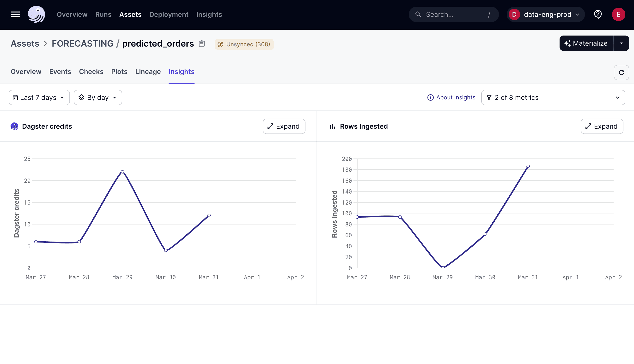Open the By day granularity dropdown
This screenshot has height=364, width=634.
point(98,97)
